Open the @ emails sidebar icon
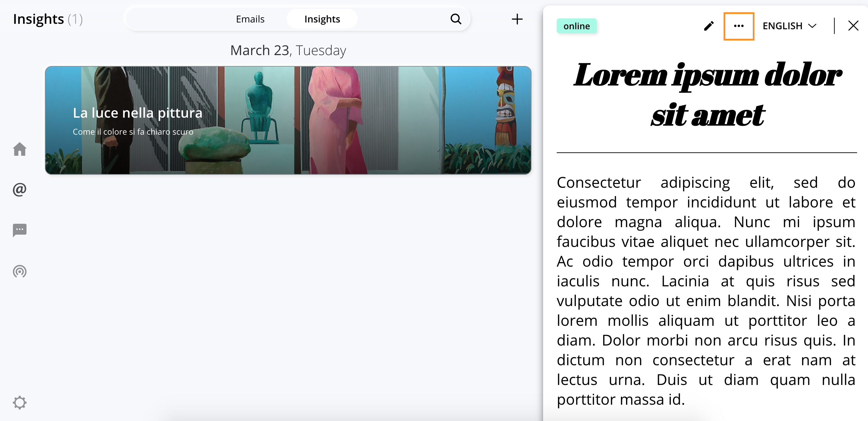Viewport: 868px width, 421px height. [x=20, y=189]
